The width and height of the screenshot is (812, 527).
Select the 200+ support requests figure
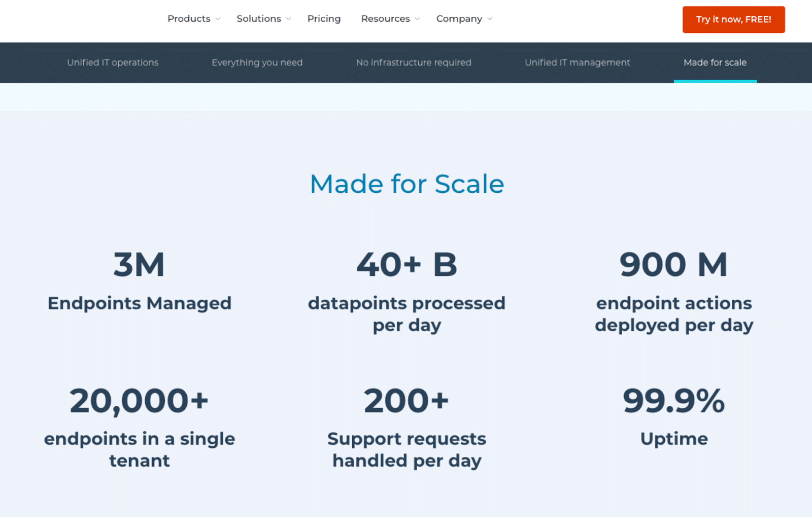click(407, 401)
